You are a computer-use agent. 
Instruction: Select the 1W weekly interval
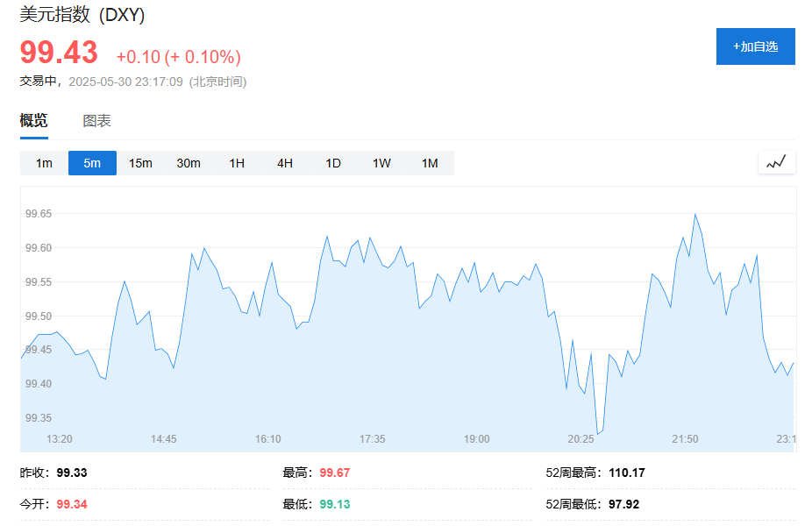(x=381, y=163)
